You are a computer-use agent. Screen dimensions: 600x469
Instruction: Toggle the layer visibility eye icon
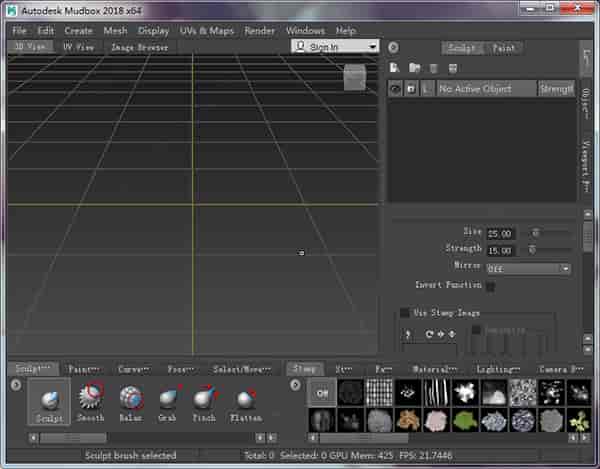click(x=396, y=89)
